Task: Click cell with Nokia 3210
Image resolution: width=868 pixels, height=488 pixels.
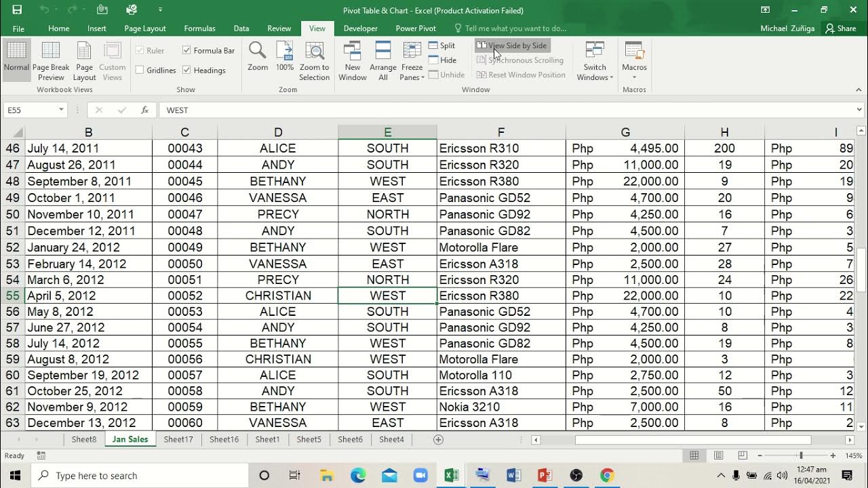Action: 501,407
